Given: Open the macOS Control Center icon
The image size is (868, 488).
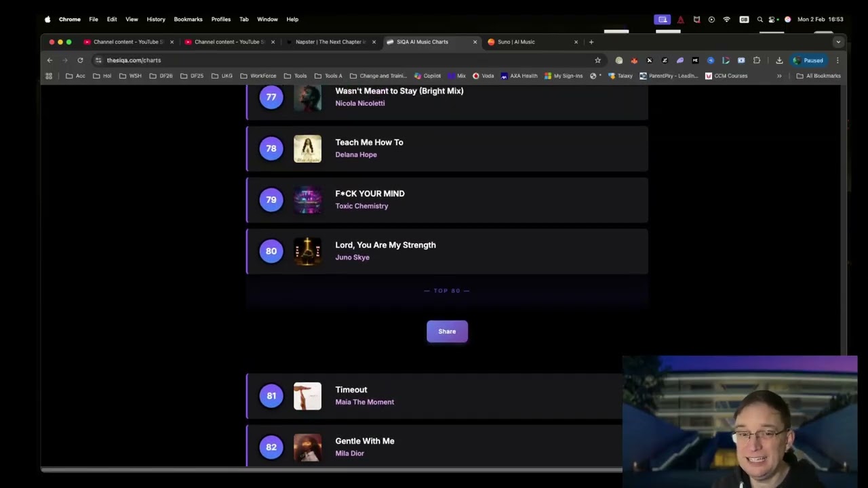Looking at the screenshot, I should click(x=773, y=20).
